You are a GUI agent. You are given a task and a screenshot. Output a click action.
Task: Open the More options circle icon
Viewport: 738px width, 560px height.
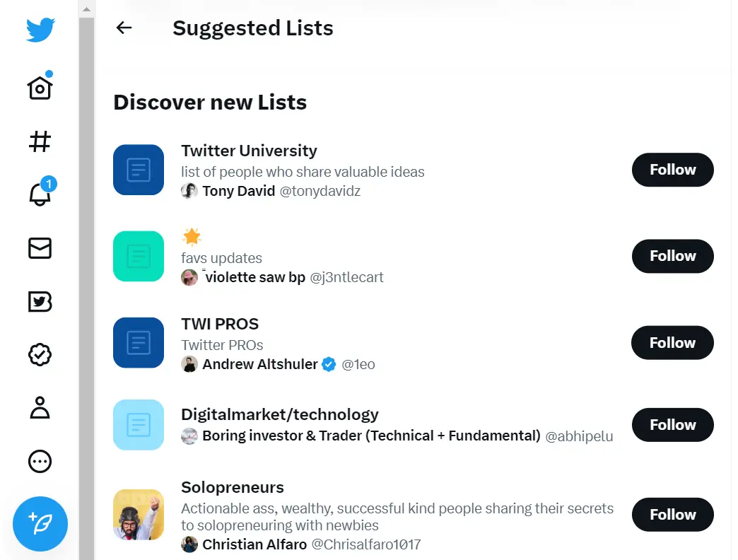(x=40, y=462)
